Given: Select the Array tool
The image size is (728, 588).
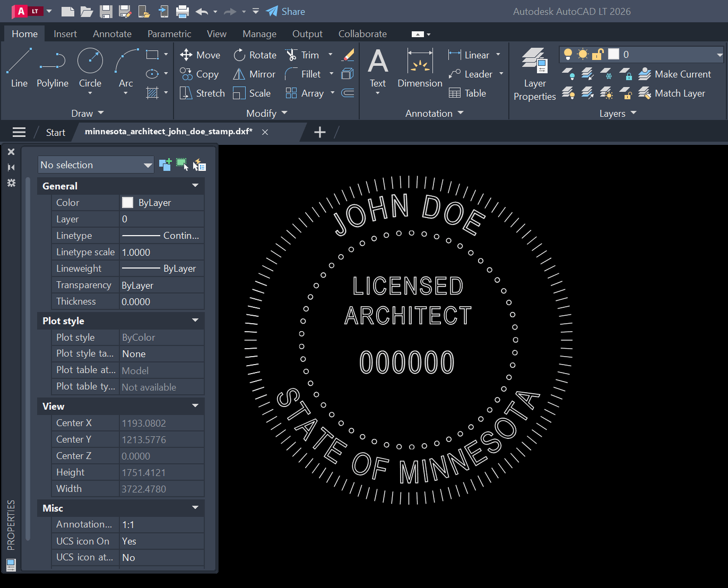Looking at the screenshot, I should pos(305,93).
